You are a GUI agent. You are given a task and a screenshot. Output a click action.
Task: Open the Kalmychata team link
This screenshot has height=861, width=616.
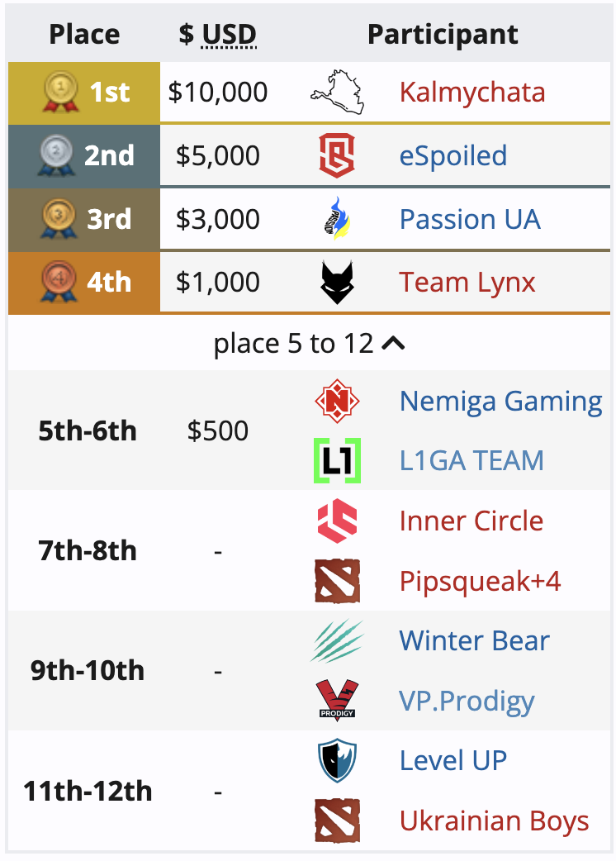click(x=471, y=93)
